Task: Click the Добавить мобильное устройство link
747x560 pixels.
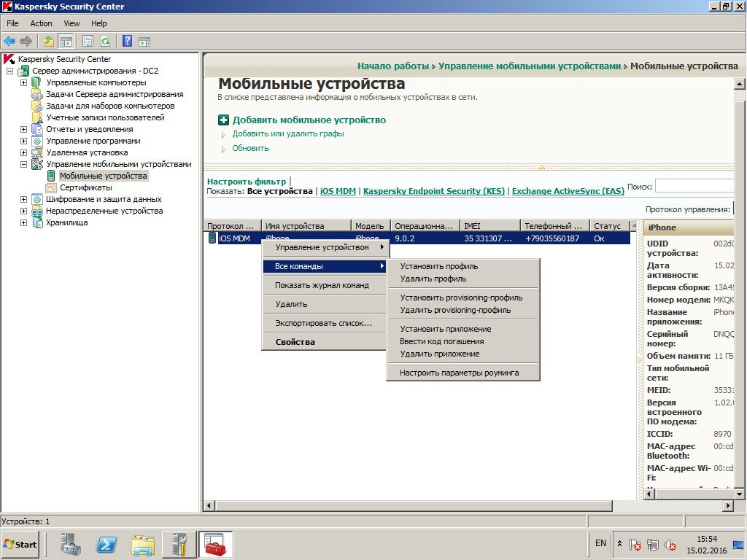Action: [x=309, y=120]
